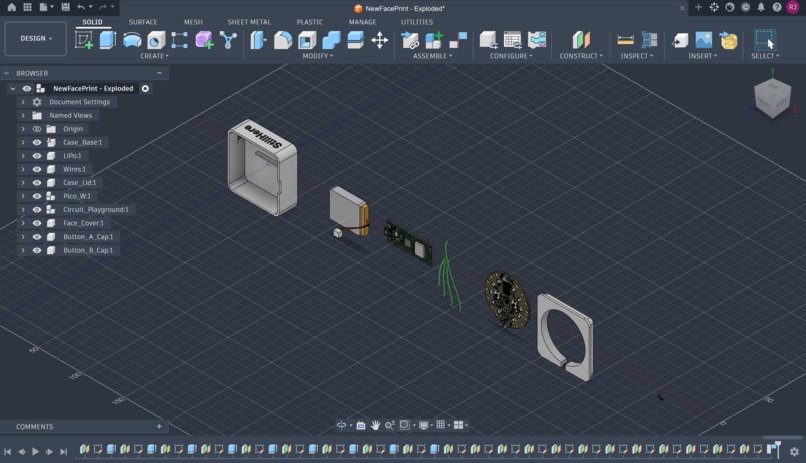This screenshot has height=463, width=806.
Task: Switch to the MANAGE tab
Action: 362,22
